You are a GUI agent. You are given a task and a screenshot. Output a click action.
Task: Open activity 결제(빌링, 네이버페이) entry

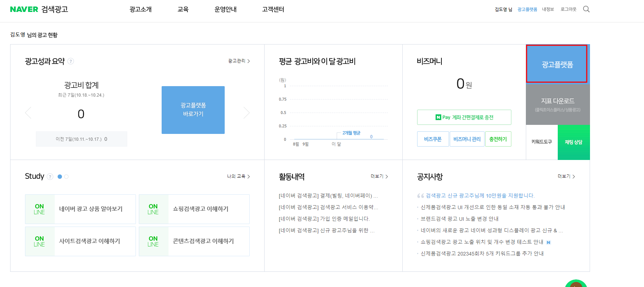(328, 196)
